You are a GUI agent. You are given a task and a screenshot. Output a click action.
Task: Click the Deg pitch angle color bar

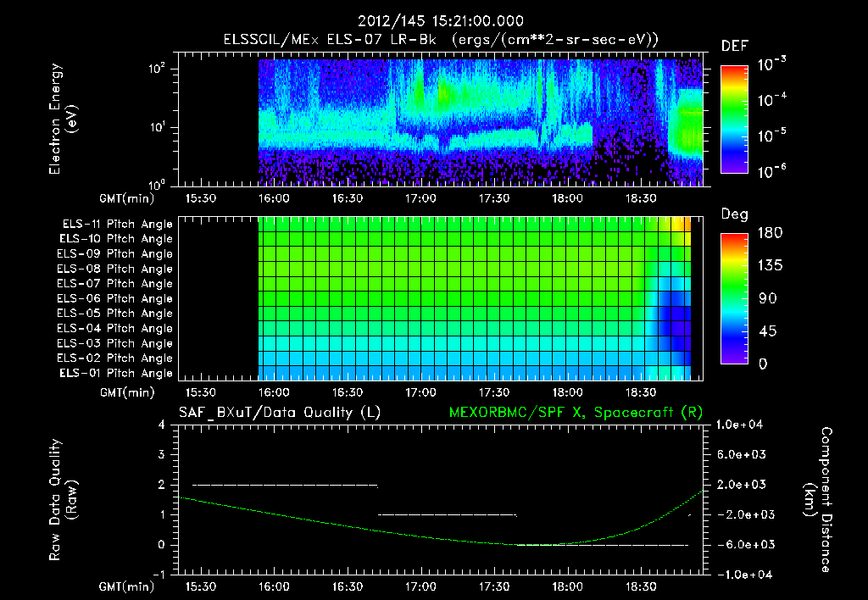[734, 298]
